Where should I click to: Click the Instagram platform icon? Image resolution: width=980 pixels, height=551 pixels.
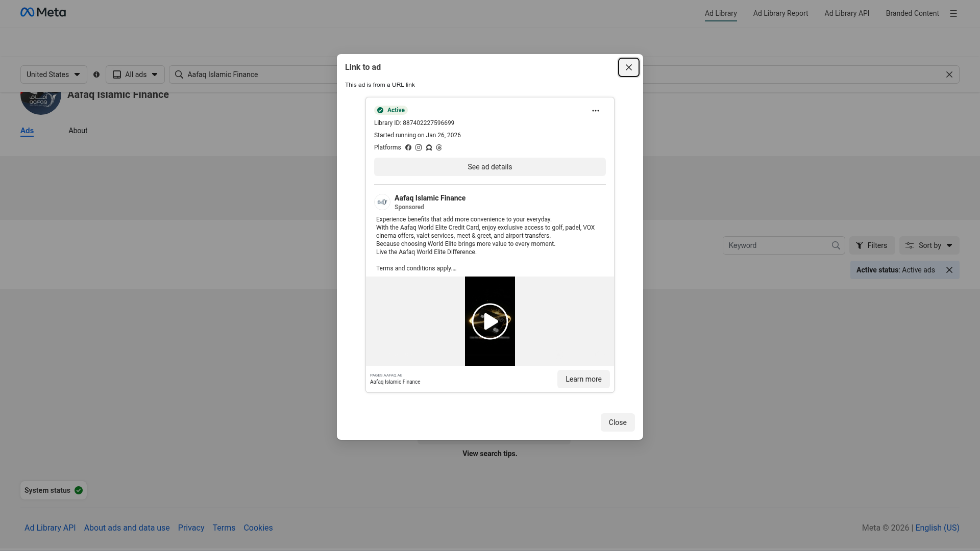click(x=419, y=147)
